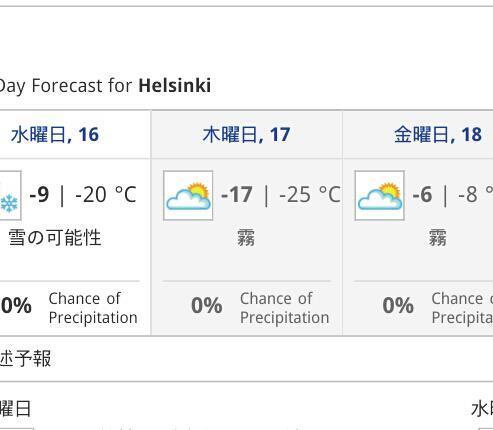493x430 pixels.
Task: Click the partly cloudy icon for Thursday 17
Action: tap(188, 195)
